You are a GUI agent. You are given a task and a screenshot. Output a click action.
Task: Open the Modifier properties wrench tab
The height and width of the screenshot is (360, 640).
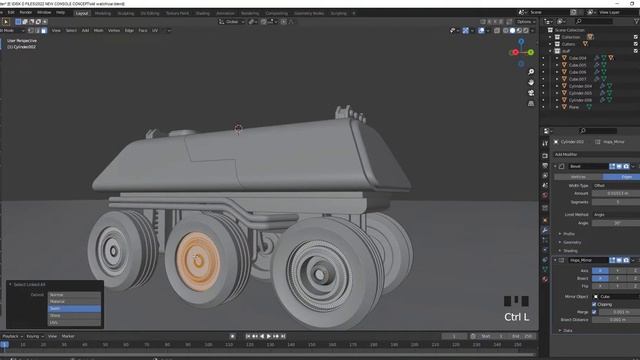click(545, 230)
